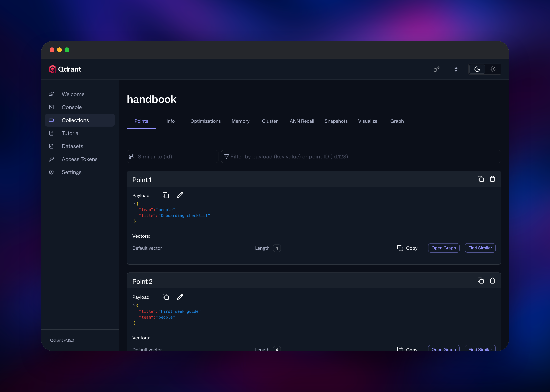550x392 pixels.
Task: Click "Onboarding checklist" title value
Action: click(184, 216)
